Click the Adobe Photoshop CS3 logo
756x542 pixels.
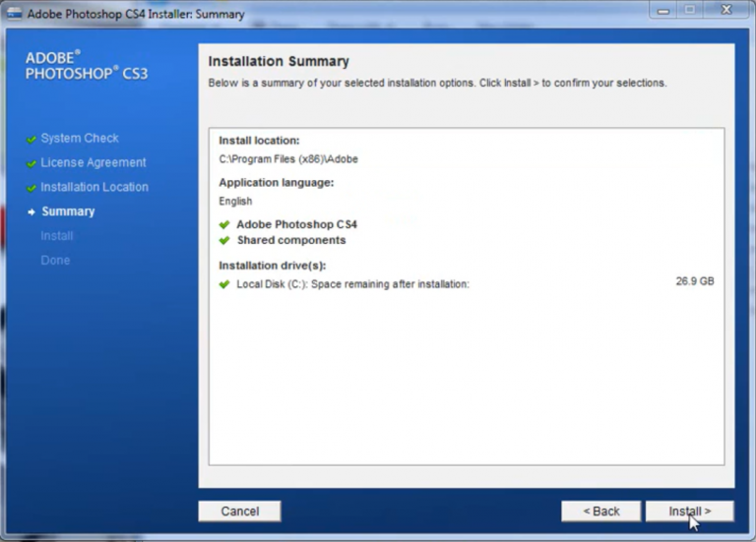tap(87, 65)
